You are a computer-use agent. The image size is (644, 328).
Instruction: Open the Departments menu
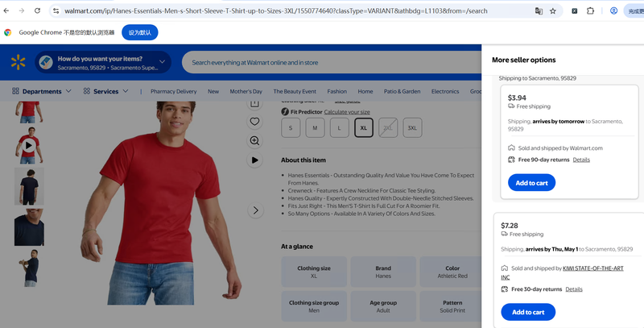pyautogui.click(x=42, y=91)
